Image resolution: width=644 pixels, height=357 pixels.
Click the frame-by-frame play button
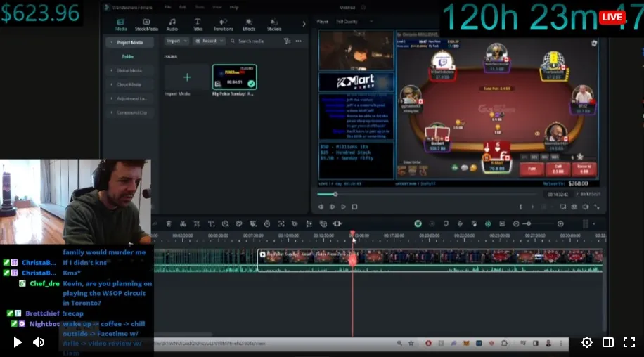pyautogui.click(x=333, y=207)
